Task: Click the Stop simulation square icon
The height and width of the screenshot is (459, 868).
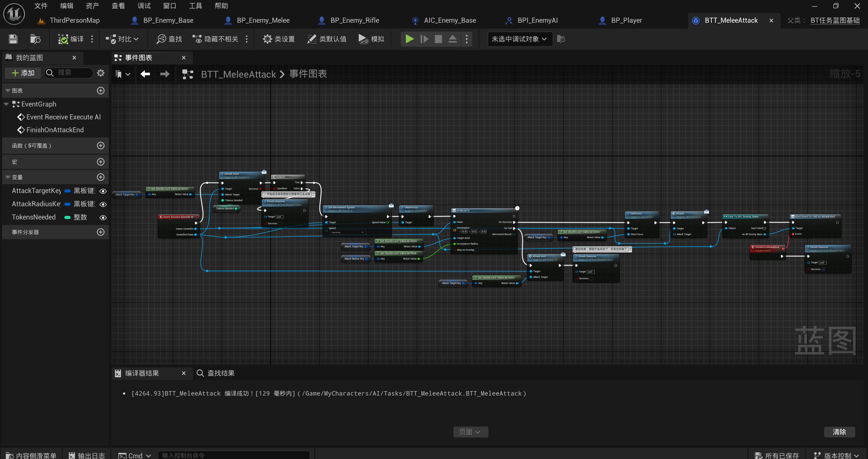Action: 438,39
